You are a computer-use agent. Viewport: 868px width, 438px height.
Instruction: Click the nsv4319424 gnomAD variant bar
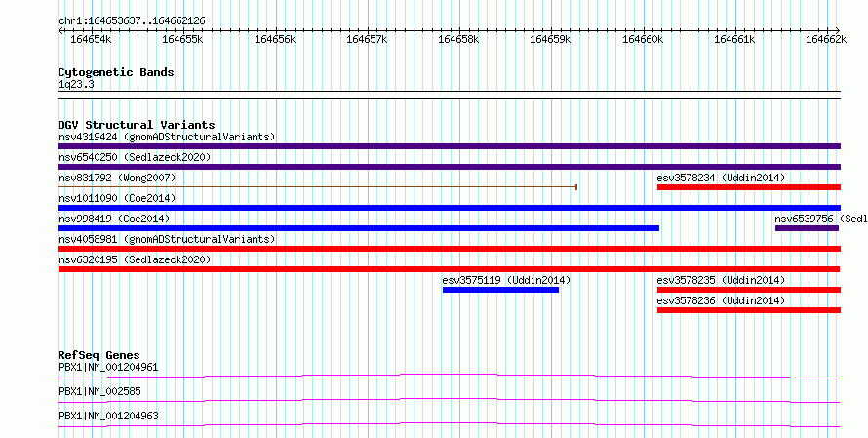pyautogui.click(x=449, y=146)
